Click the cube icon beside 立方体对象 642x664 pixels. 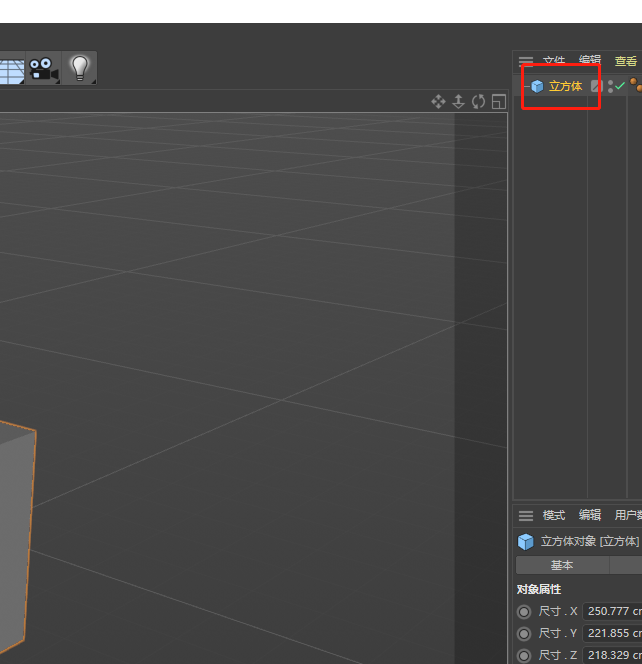pyautogui.click(x=526, y=542)
